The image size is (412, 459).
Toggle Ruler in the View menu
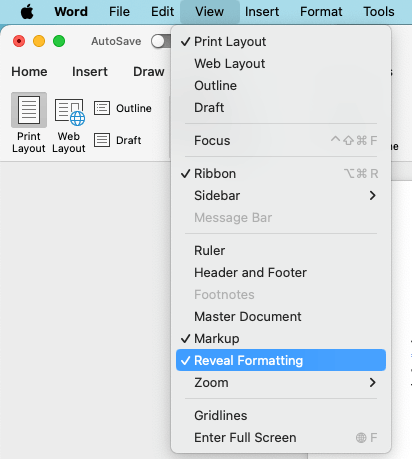[x=281, y=250]
